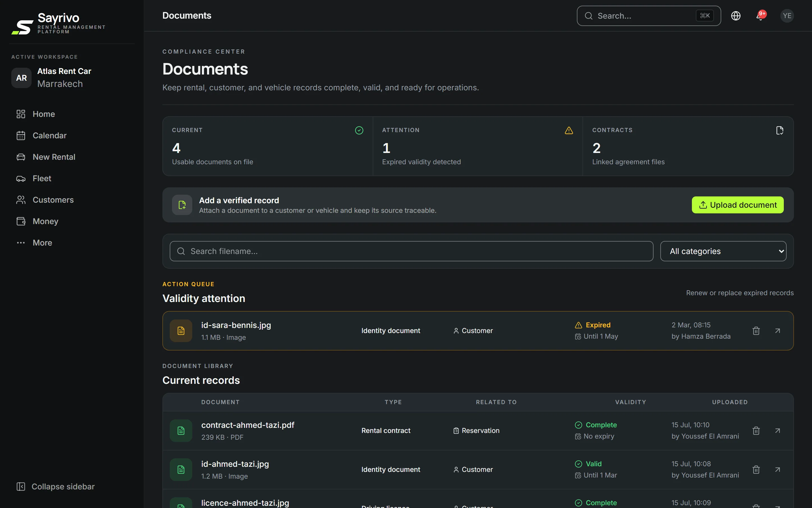812x508 pixels.
Task: Delete contract-ahmed-tazi.pdf with trash icon
Action: [756, 430]
